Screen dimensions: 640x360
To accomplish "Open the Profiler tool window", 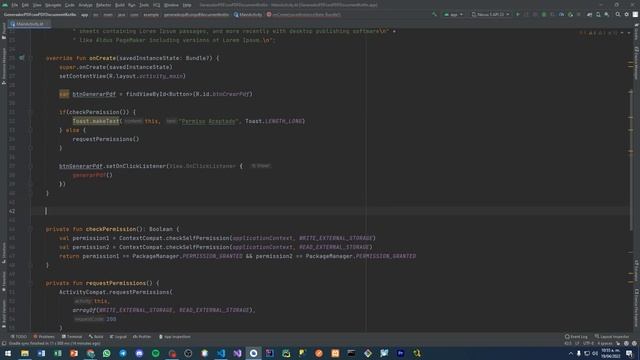I will click(142, 337).
